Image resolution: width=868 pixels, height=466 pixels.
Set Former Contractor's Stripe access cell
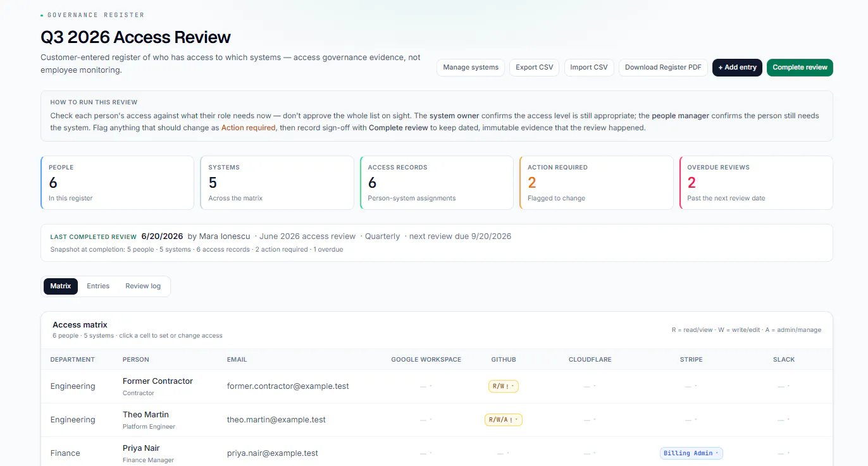691,386
